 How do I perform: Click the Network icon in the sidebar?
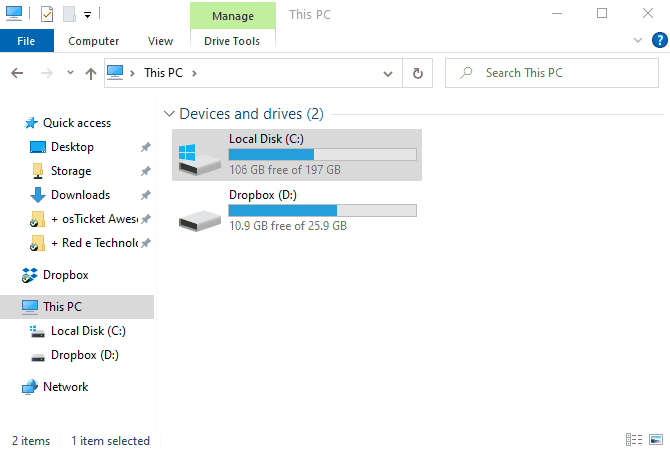[x=29, y=387]
